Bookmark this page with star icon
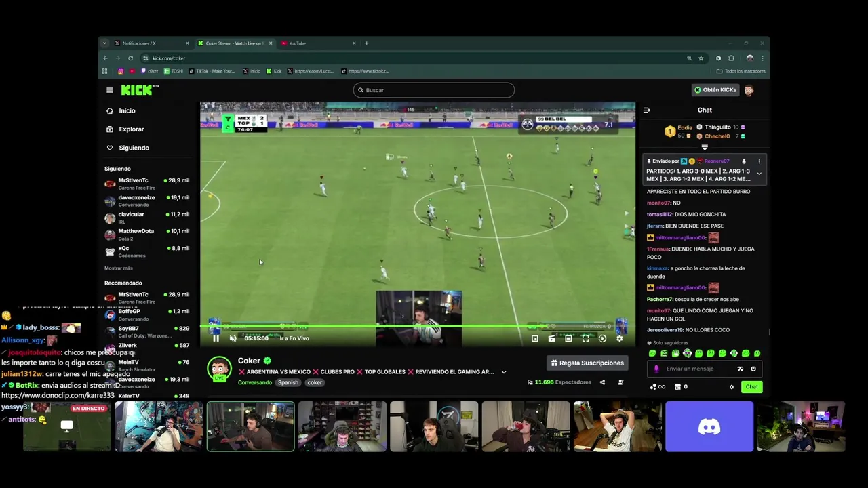 tap(701, 58)
